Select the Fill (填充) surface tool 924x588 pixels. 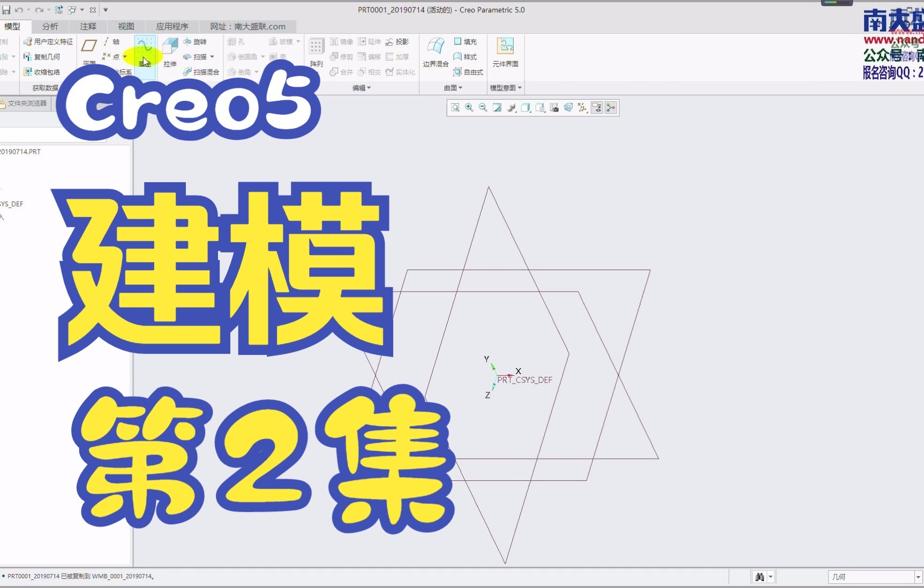[x=465, y=41]
